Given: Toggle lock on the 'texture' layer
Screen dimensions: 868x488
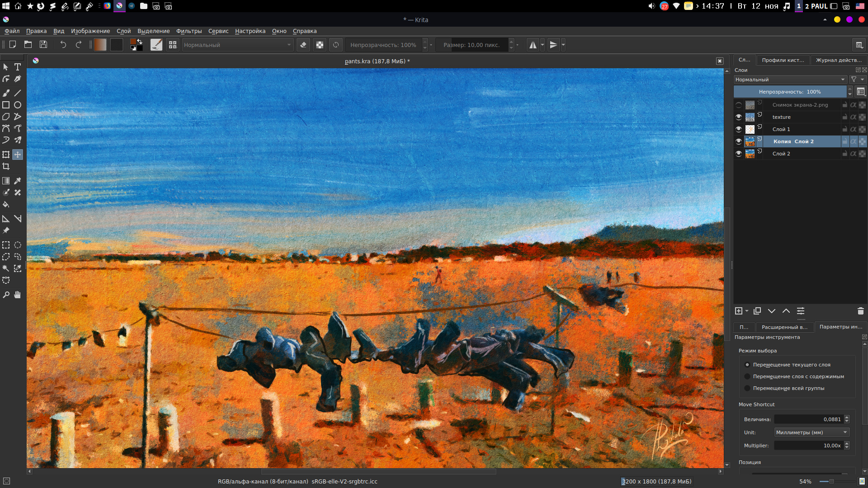Looking at the screenshot, I should point(844,117).
